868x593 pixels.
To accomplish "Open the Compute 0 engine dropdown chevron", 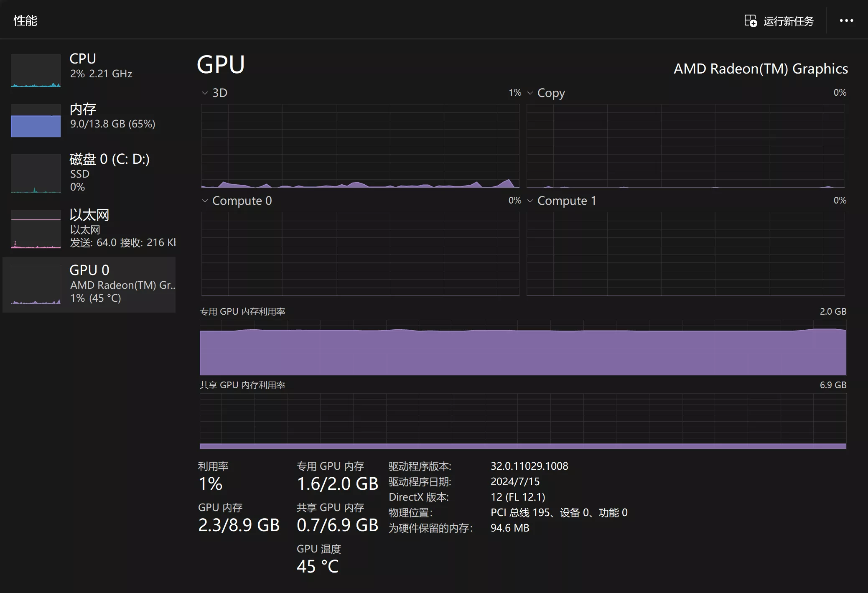I will (x=205, y=201).
